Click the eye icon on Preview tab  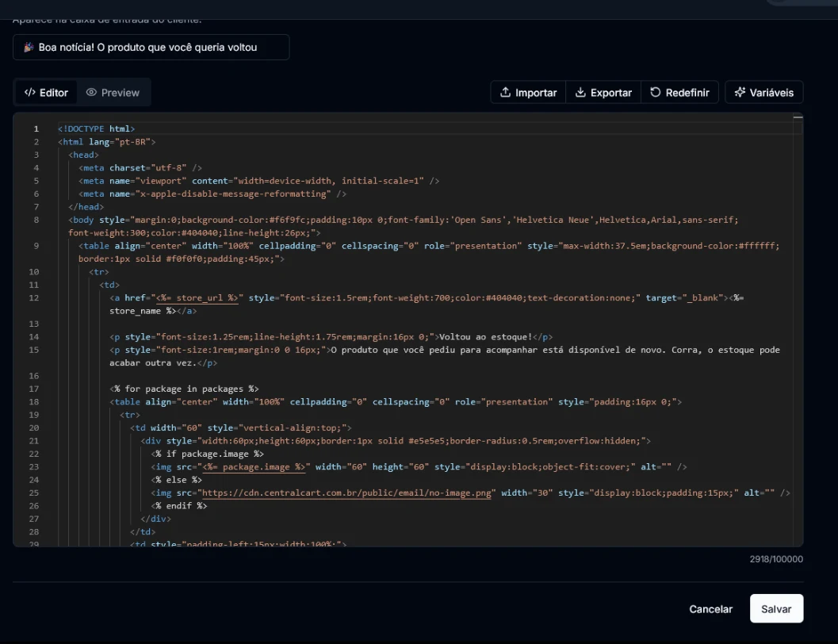click(91, 93)
